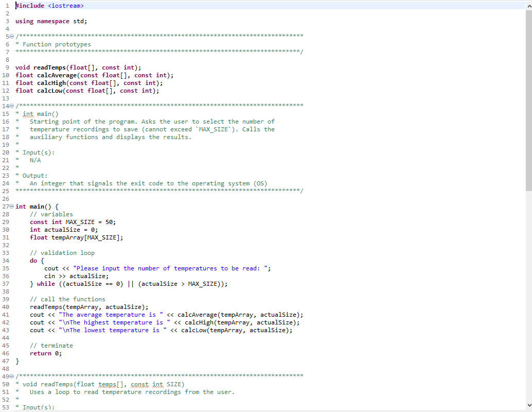Screen dimensions: 532x412
Task: Click the validation loop comment
Action: coord(62,252)
